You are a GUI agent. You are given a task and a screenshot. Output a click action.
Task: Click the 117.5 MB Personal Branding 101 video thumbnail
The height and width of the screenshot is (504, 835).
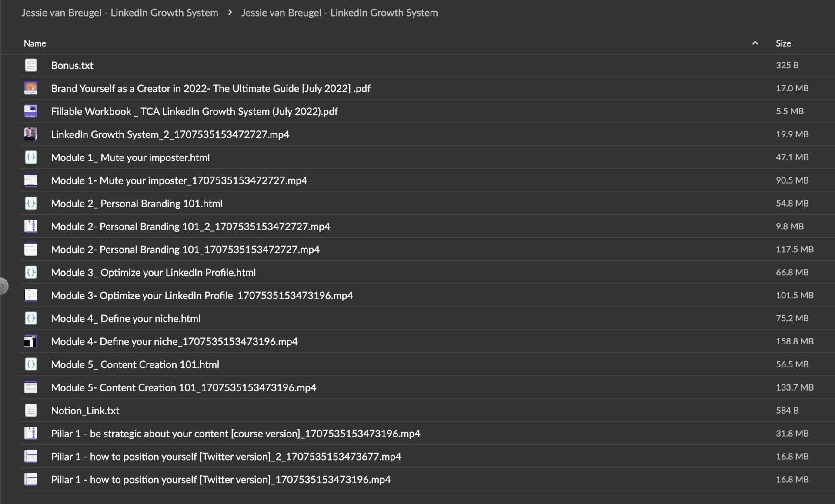coord(31,250)
